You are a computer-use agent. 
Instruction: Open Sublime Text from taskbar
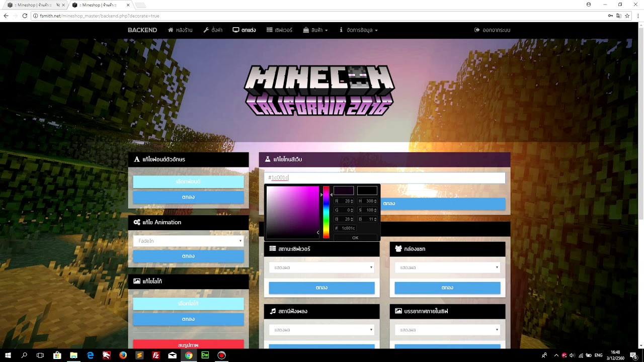[139, 355]
